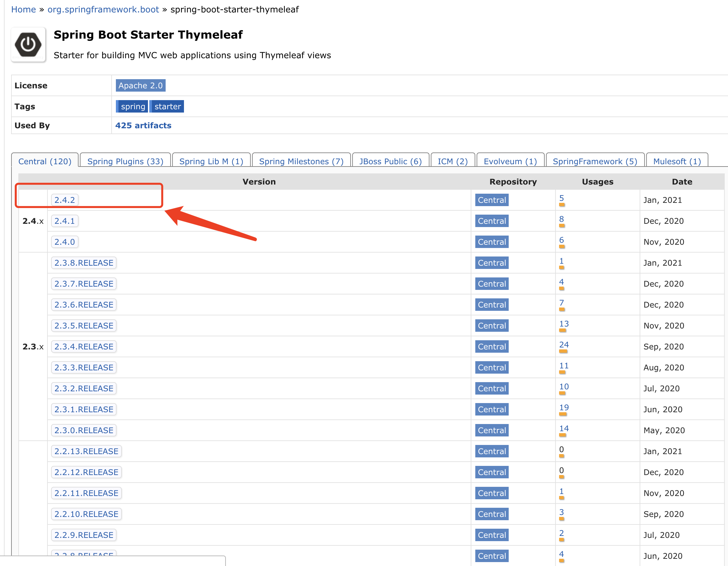Click Central badge in 2.4.1 row

tap(491, 221)
